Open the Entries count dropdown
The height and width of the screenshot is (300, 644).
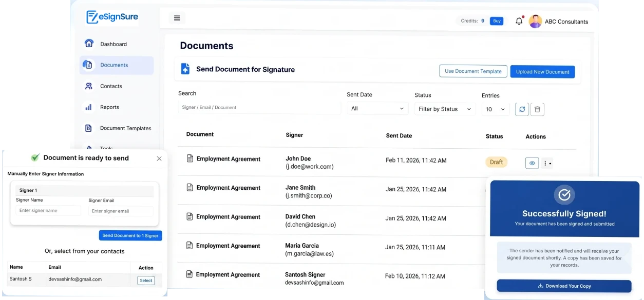(x=496, y=109)
